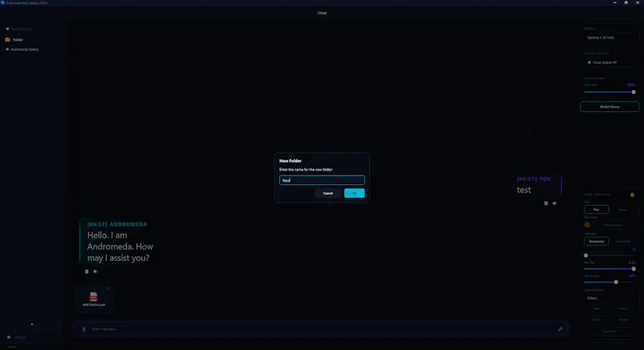Image resolution: width=644 pixels, height=350 pixels.
Task: Click the Clear Stars button
Action: pyautogui.click(x=609, y=331)
